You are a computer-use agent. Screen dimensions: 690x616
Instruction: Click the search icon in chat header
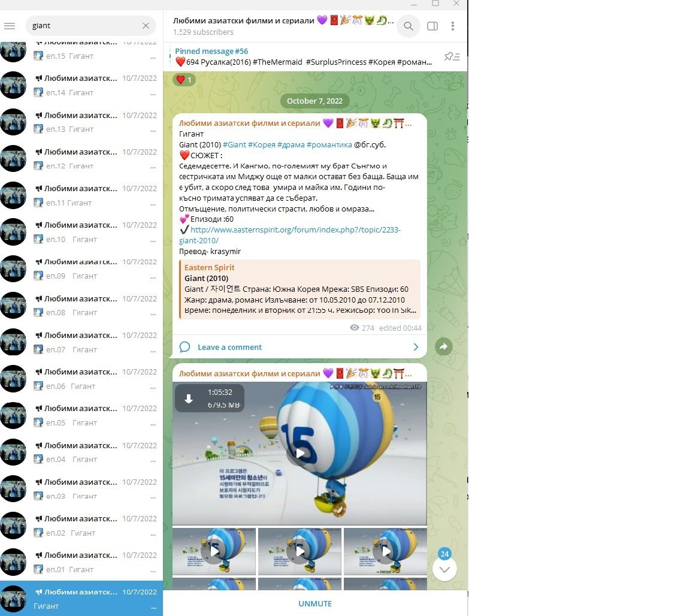click(x=408, y=26)
